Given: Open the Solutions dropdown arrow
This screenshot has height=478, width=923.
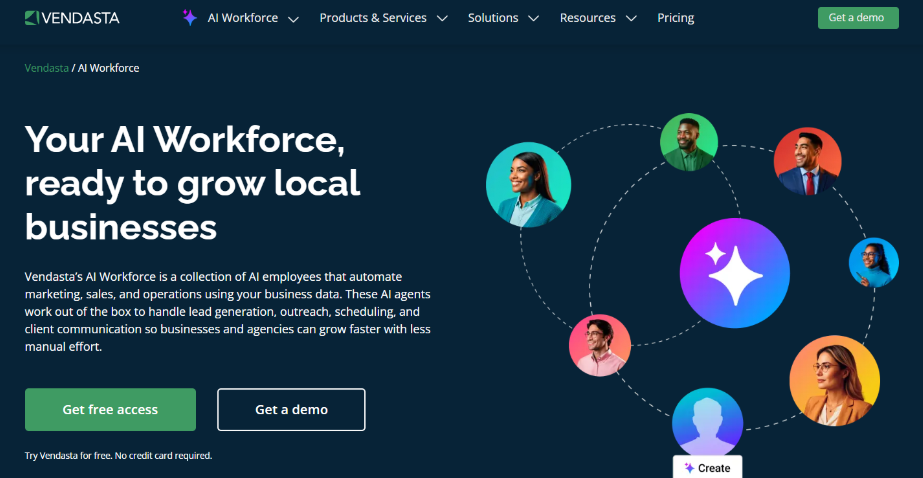Looking at the screenshot, I should click(x=533, y=19).
